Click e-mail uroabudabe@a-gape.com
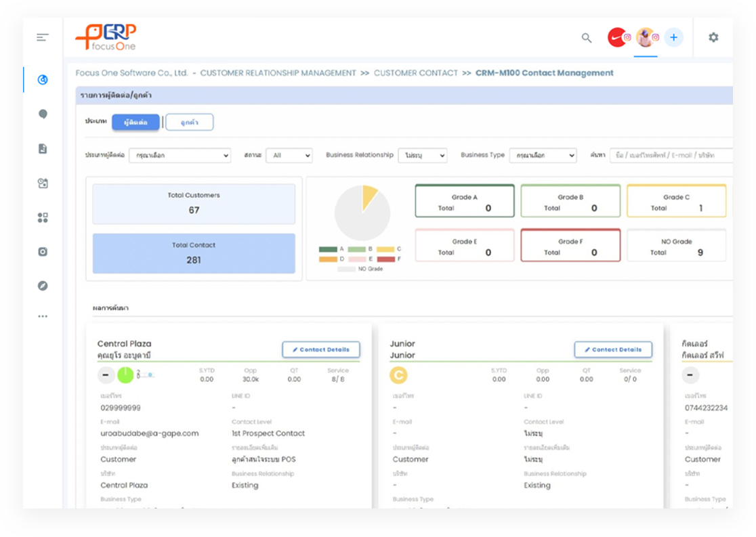 (150, 433)
